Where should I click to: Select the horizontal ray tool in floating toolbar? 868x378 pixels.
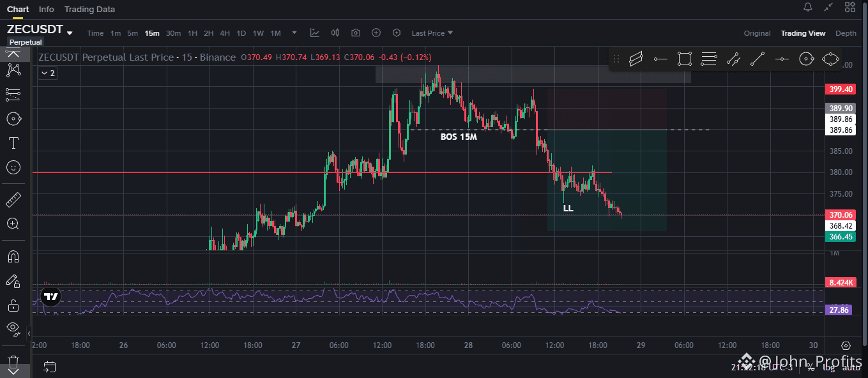coord(660,59)
